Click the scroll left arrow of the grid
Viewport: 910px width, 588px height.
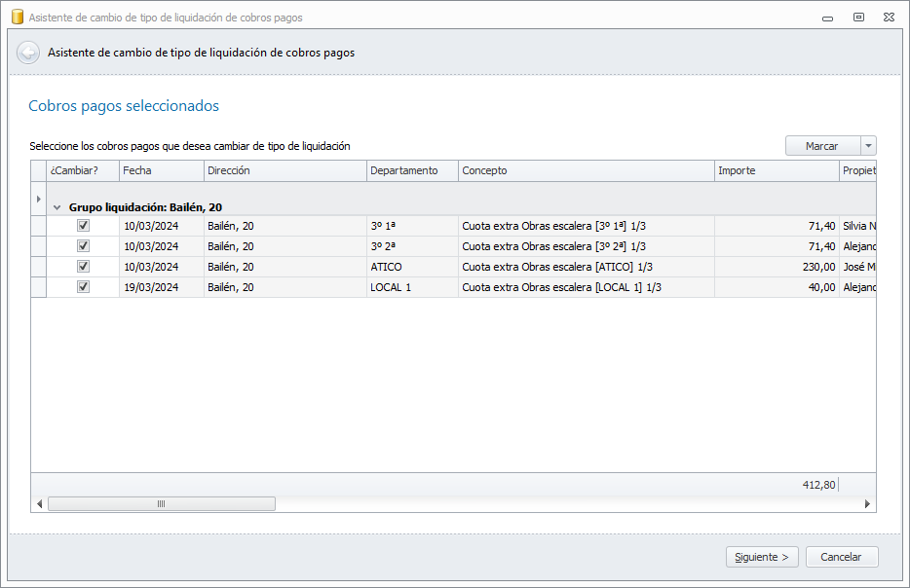coord(40,504)
